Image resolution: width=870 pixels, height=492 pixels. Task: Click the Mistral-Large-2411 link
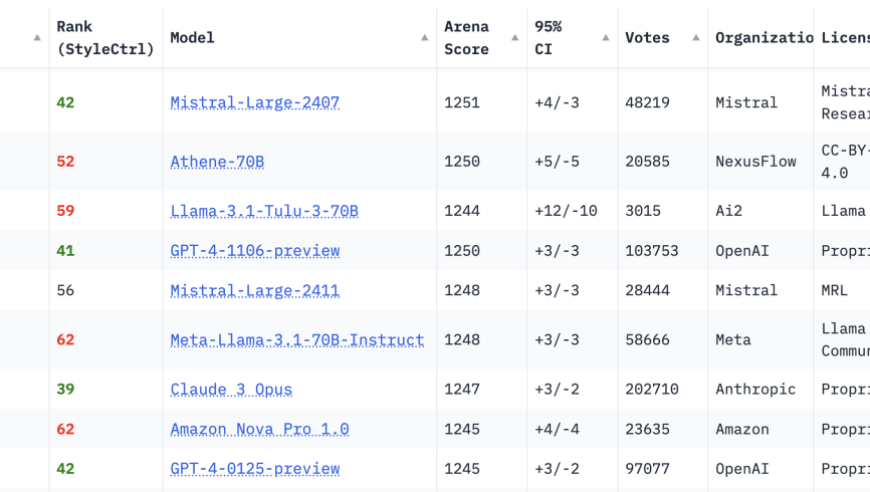[255, 291]
